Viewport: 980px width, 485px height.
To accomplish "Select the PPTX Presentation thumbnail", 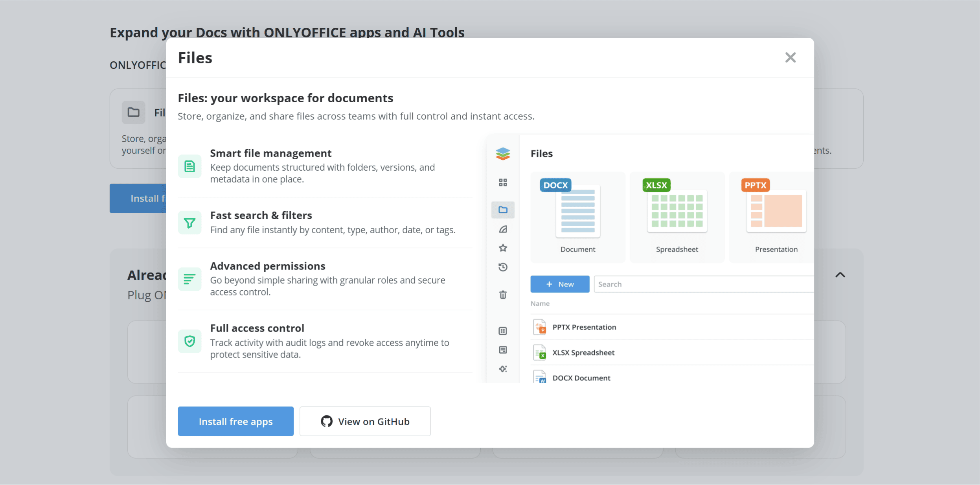I will (x=771, y=217).
